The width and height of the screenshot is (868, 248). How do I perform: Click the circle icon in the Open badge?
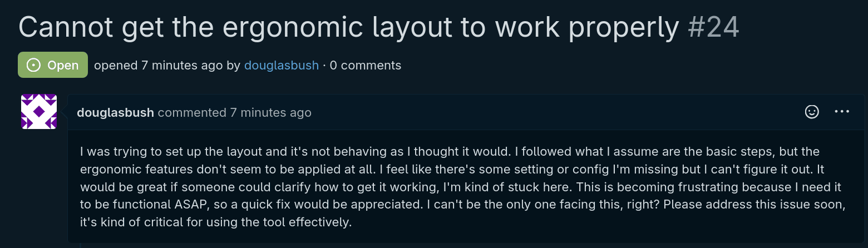pyautogui.click(x=33, y=65)
